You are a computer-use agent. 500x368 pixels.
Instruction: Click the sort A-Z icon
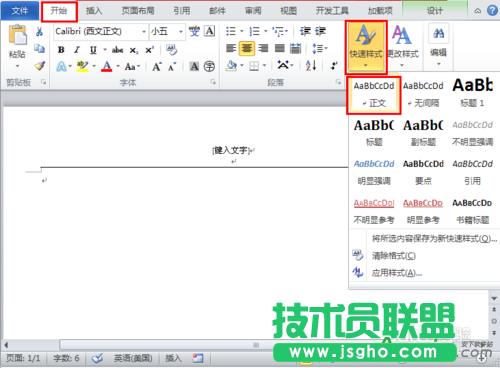[311, 66]
